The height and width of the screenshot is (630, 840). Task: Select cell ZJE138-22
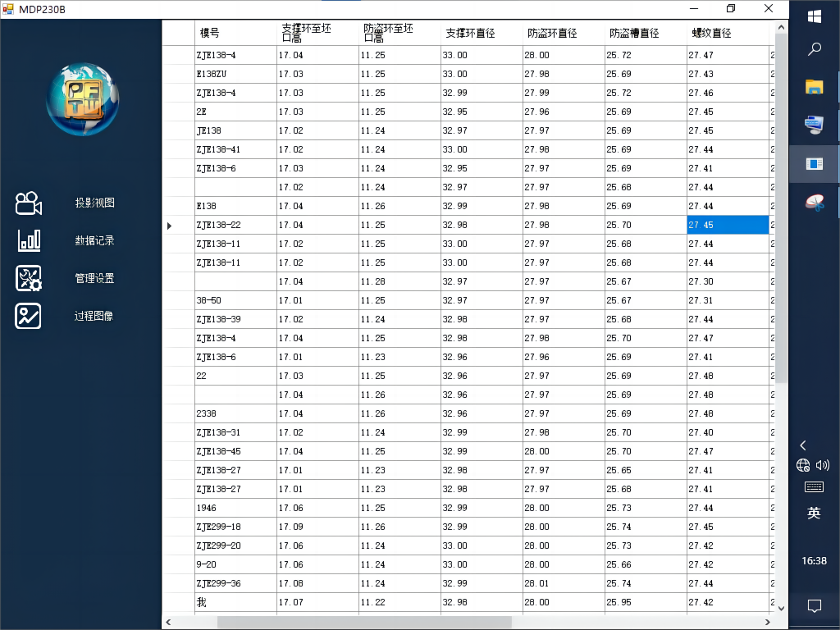point(235,225)
